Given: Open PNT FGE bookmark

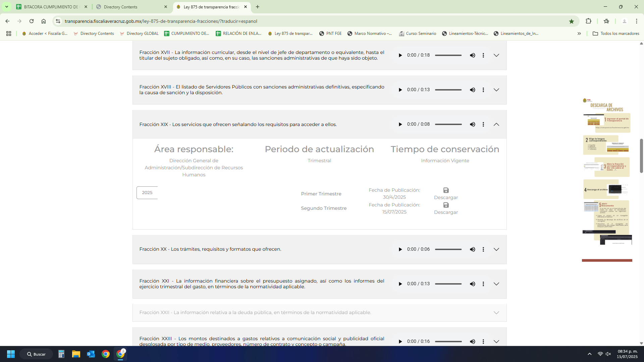Looking at the screenshot, I should click(x=330, y=34).
